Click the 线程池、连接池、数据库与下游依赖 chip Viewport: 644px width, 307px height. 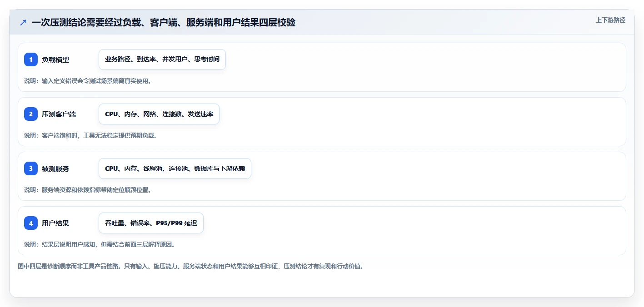point(175,168)
